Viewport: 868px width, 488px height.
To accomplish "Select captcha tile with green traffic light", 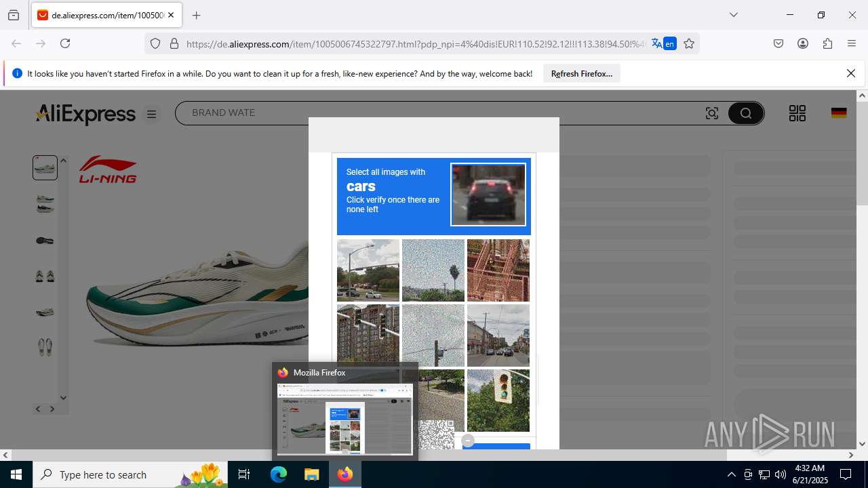I will coord(498,401).
